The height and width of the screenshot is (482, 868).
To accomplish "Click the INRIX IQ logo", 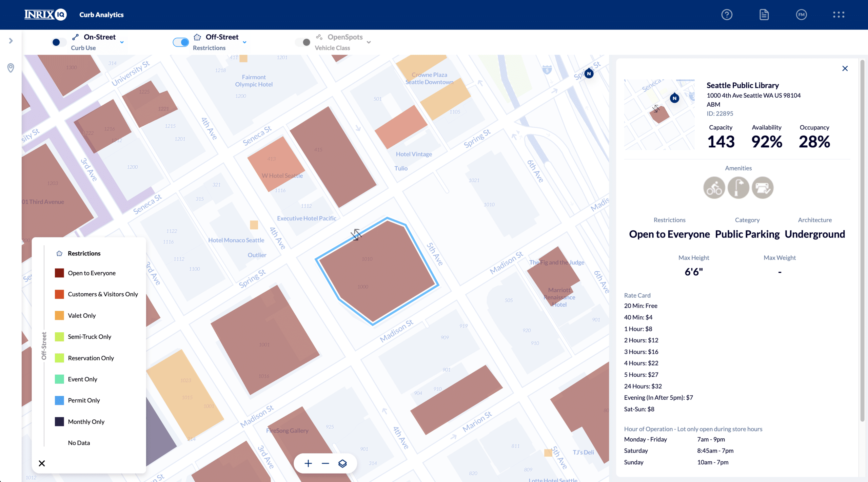I will [45, 15].
